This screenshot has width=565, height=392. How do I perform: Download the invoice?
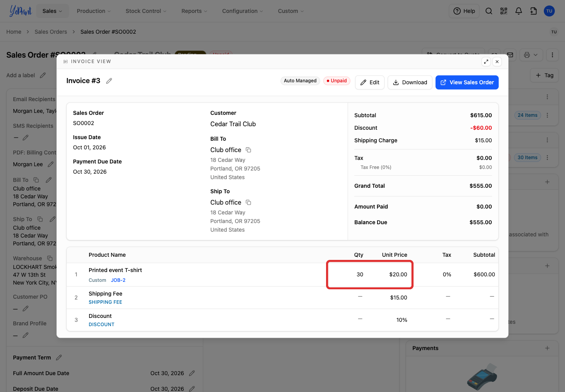click(410, 82)
